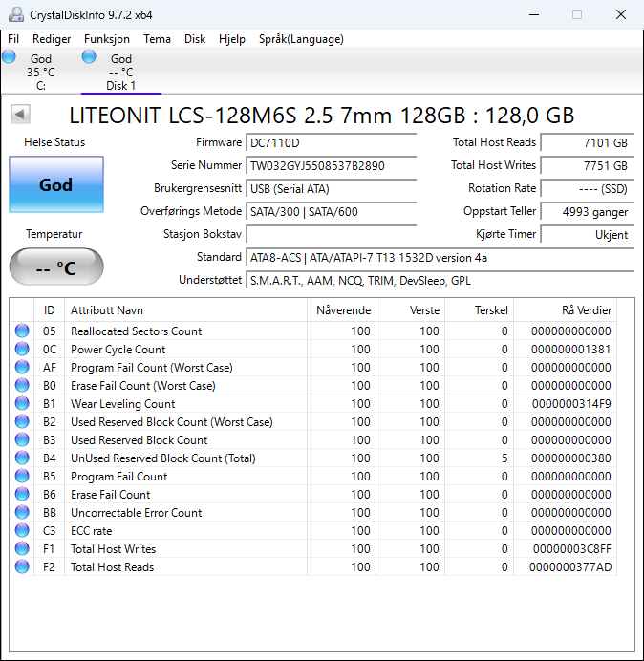Click status orb of UnUsed Reserved Block Count row

[22, 458]
